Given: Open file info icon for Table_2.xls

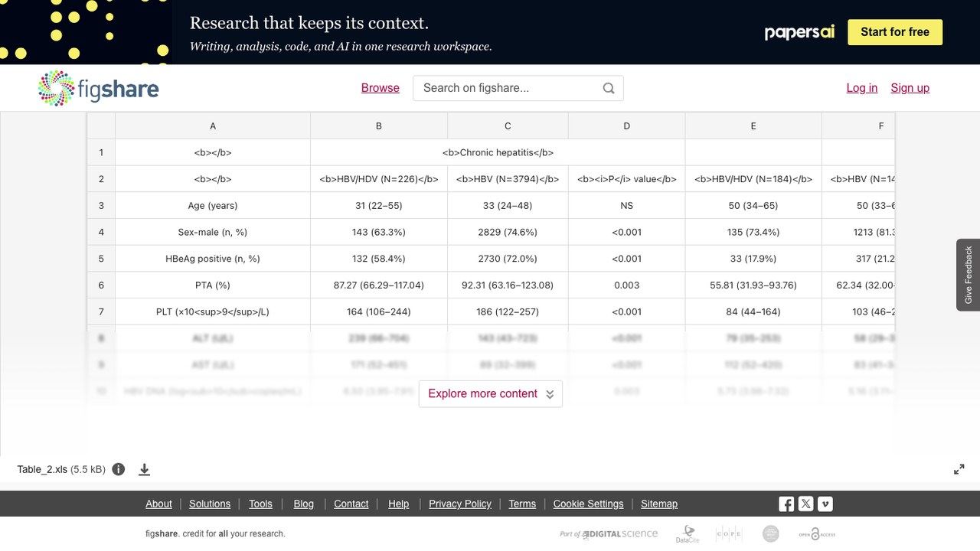Looking at the screenshot, I should click(119, 469).
